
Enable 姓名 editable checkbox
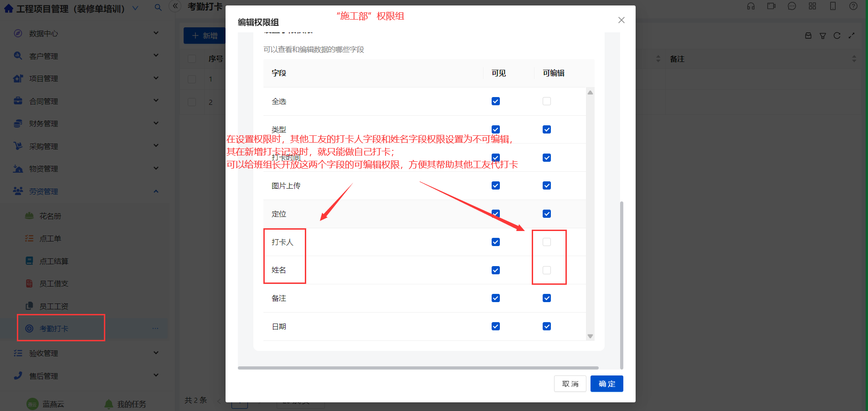(547, 270)
